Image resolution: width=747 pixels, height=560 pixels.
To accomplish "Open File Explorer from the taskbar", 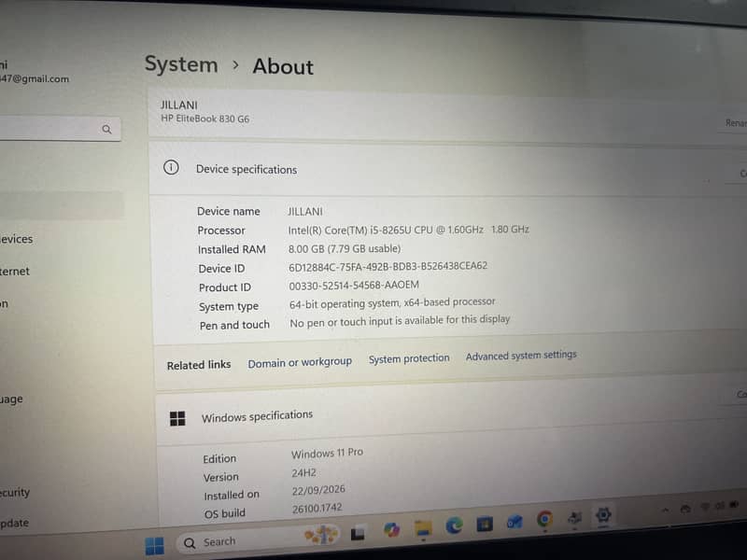I will (x=423, y=528).
